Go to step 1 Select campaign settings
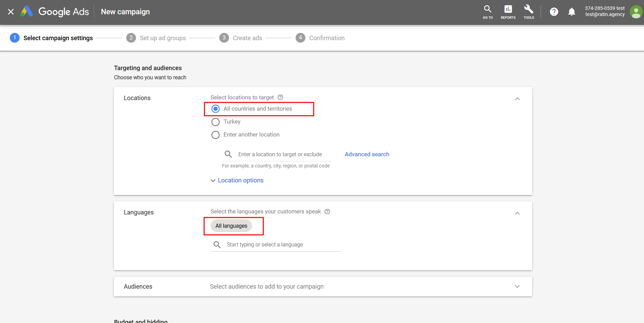The height and width of the screenshot is (323, 644). coord(51,38)
